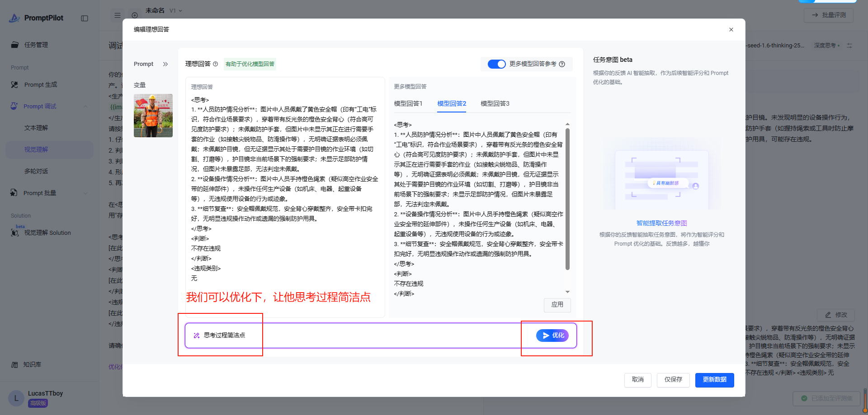Click the 批量评测 button
Viewport: 868px width, 415px height.
point(829,15)
